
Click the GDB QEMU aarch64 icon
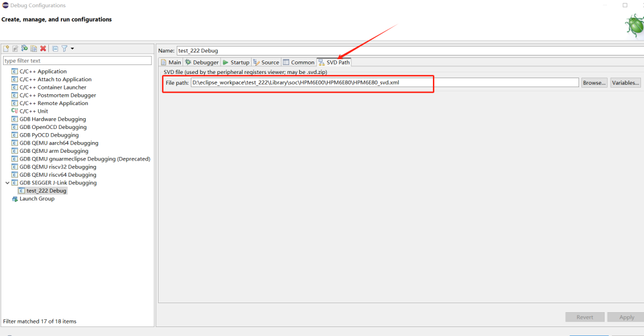(x=15, y=143)
